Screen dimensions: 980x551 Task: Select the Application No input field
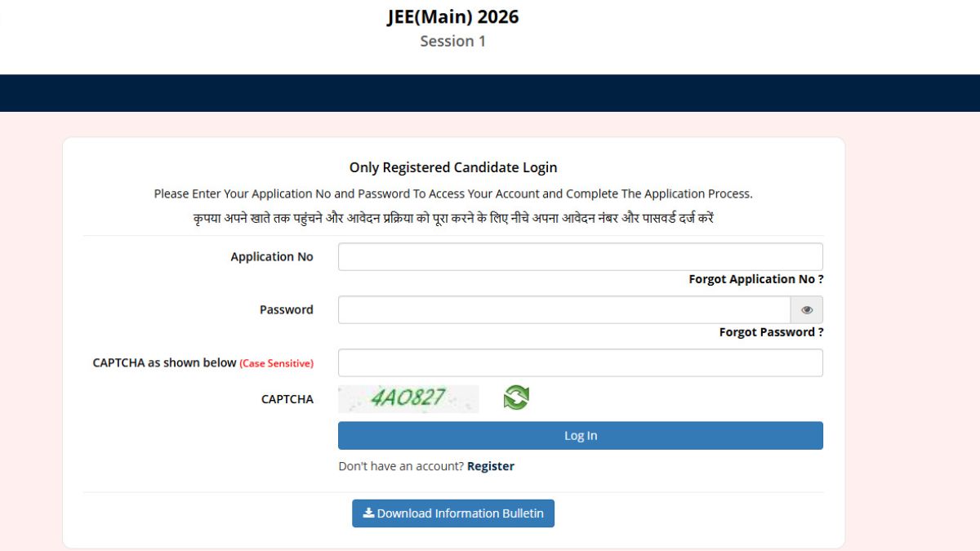point(580,256)
